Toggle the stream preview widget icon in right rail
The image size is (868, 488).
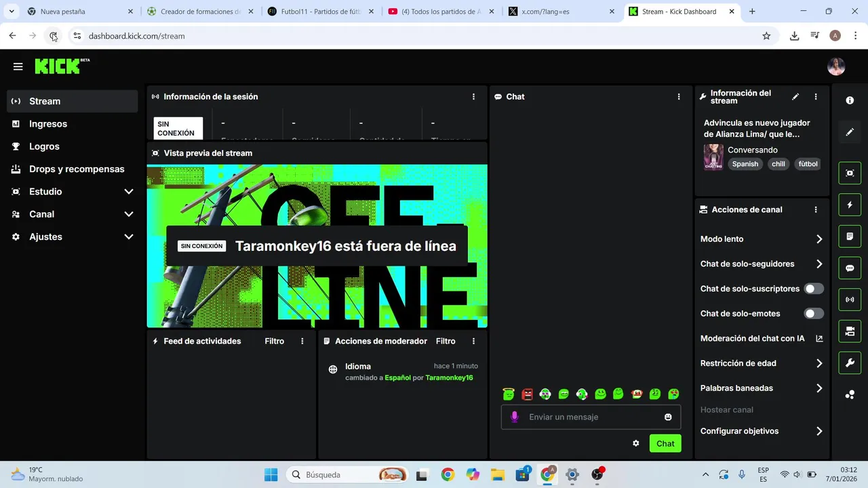point(850,173)
